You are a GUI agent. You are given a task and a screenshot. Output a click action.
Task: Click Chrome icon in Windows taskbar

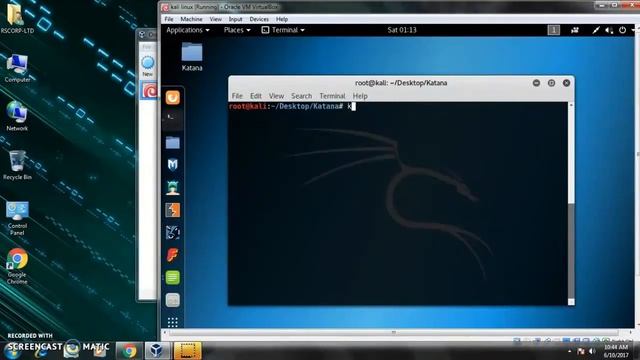click(129, 351)
